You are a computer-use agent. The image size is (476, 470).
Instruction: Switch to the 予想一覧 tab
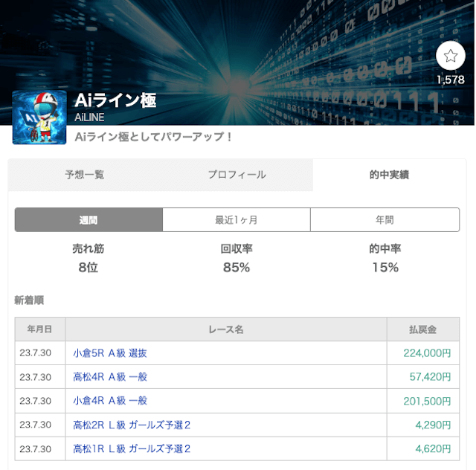coord(85,175)
